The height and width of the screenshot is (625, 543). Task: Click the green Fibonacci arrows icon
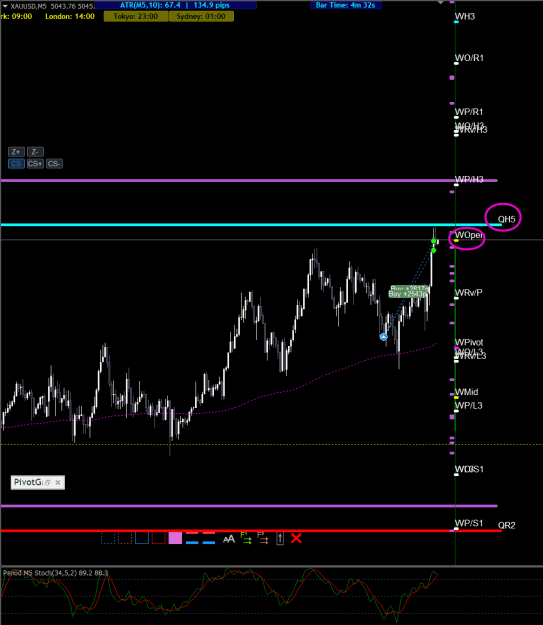coord(246,538)
